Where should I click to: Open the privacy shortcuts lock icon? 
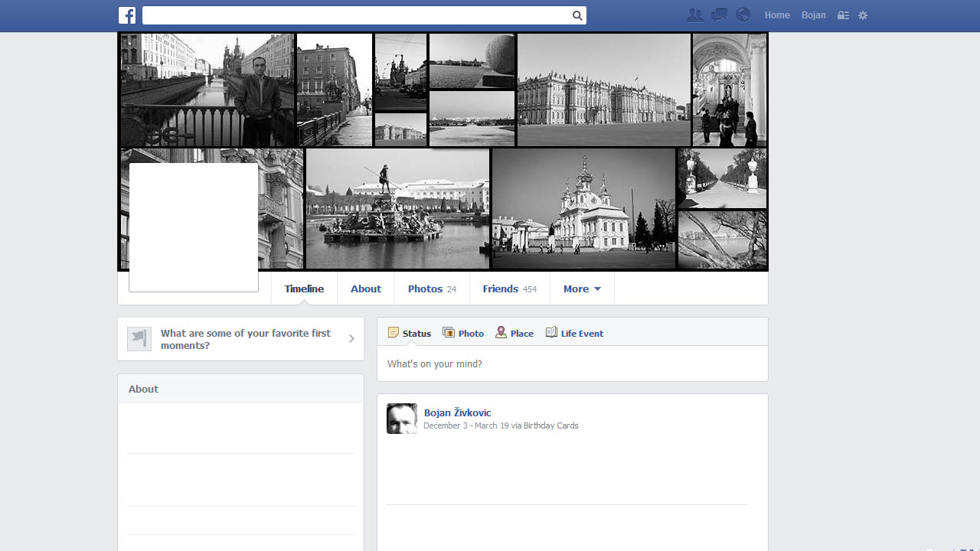coord(843,15)
